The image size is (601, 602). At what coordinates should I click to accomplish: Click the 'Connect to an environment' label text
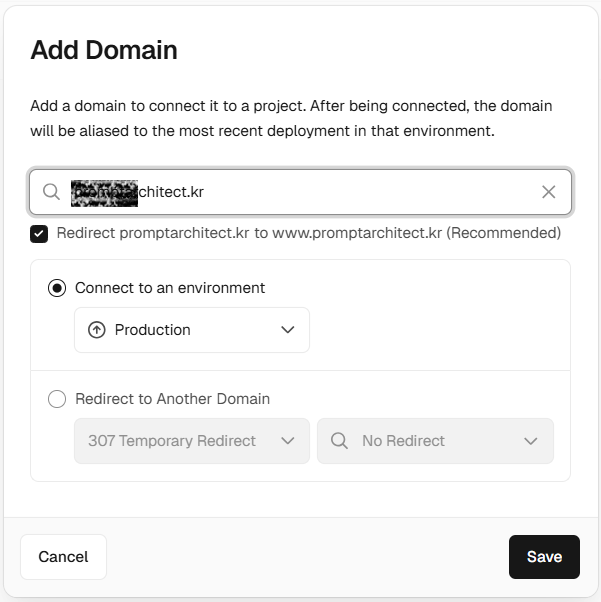[x=170, y=288]
